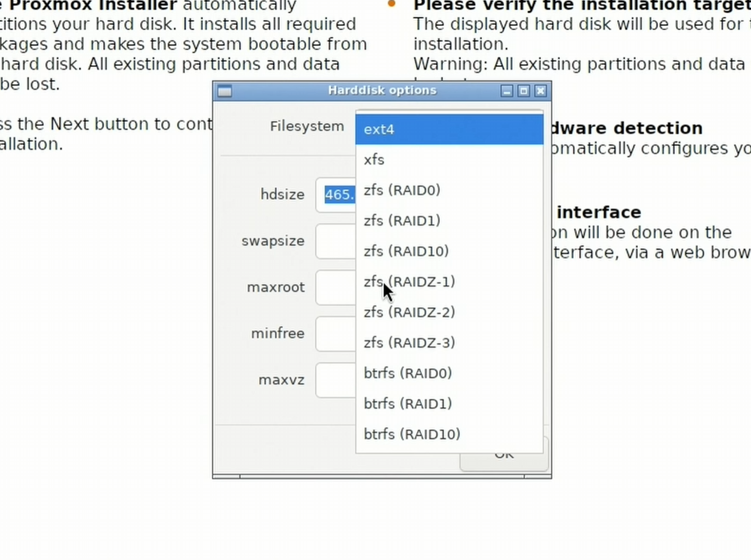Select ext4 filesystem option

[x=449, y=129]
